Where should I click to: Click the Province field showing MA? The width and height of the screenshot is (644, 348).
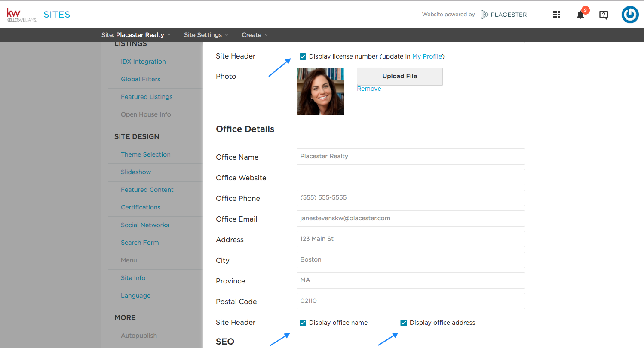[411, 280]
